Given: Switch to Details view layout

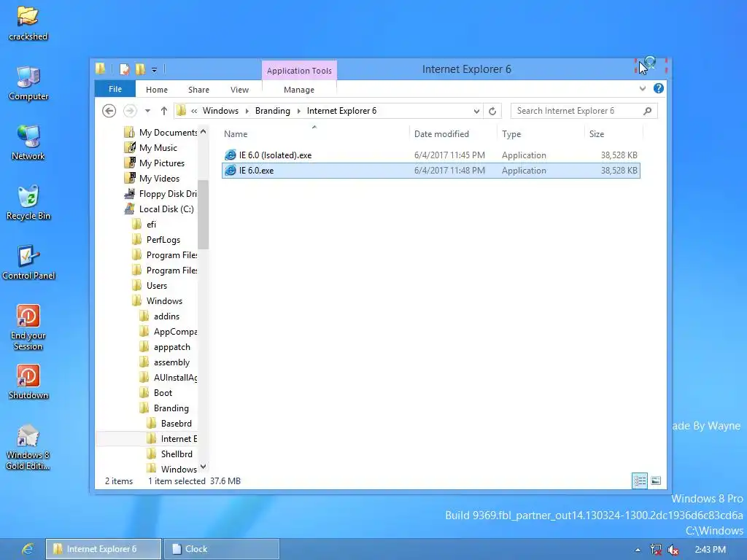Looking at the screenshot, I should [x=639, y=481].
